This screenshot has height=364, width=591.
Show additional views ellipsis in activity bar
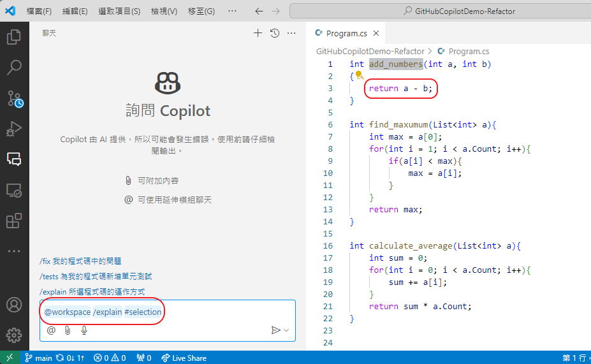[14, 251]
